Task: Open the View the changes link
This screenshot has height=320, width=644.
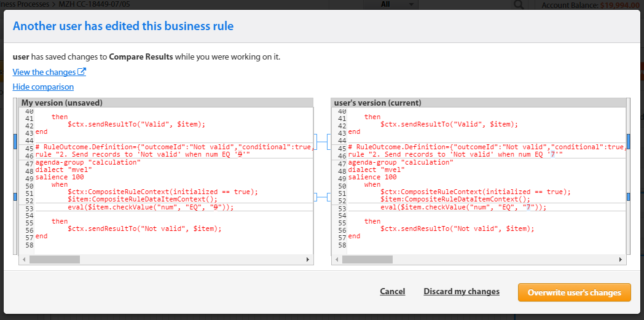Action: pyautogui.click(x=49, y=72)
